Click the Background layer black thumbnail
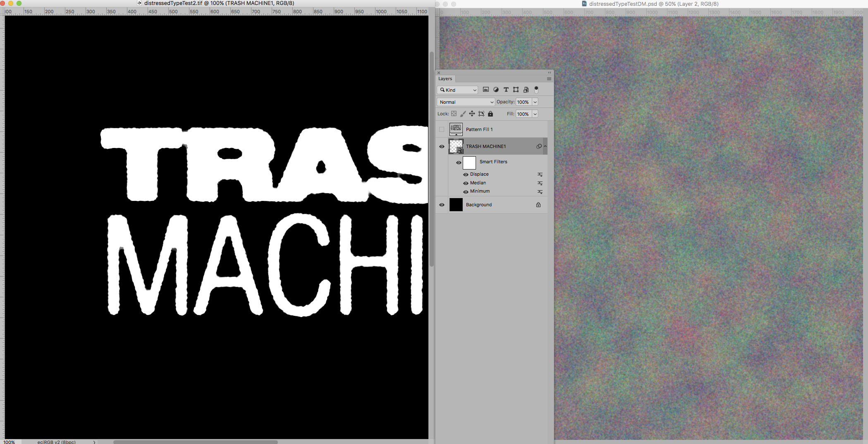 point(456,205)
